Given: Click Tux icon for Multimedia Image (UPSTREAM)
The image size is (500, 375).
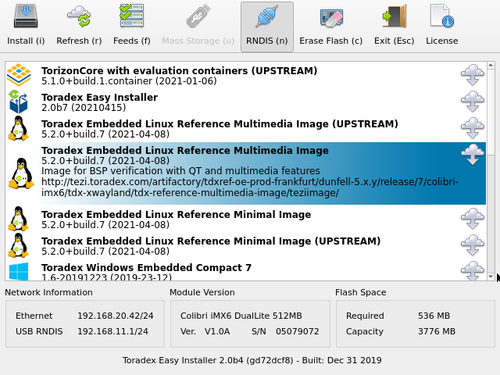Looking at the screenshot, I should (19, 128).
